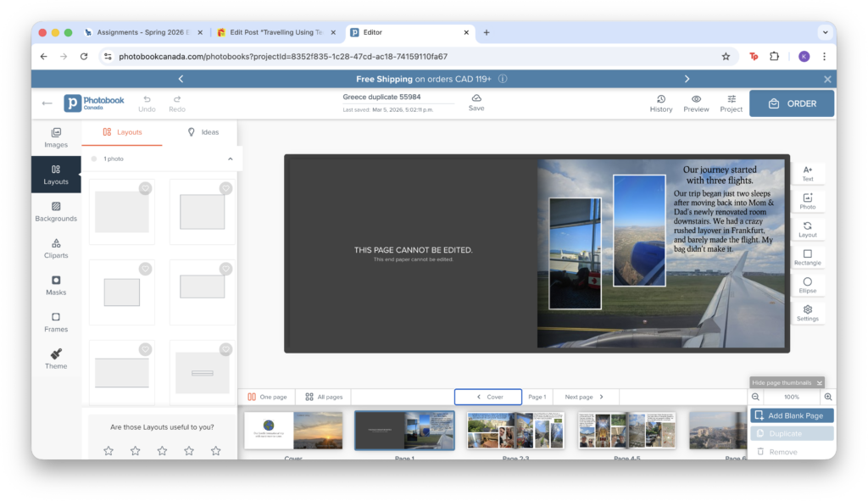Open the Masks panel
868x501 pixels.
[56, 285]
